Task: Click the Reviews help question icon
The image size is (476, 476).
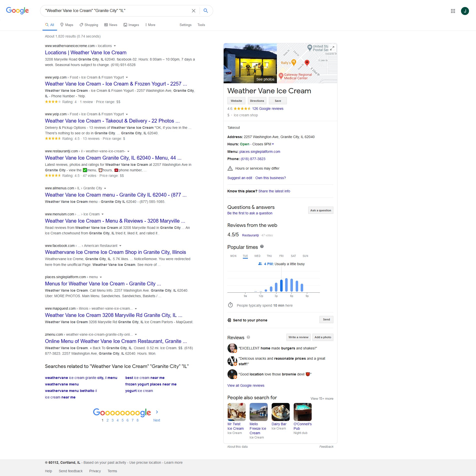Action: coord(248,337)
